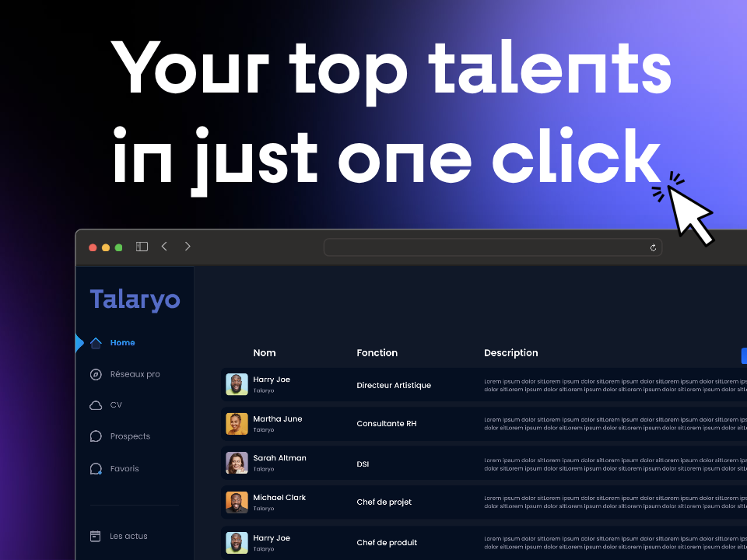Open the Prospects section

tap(130, 436)
